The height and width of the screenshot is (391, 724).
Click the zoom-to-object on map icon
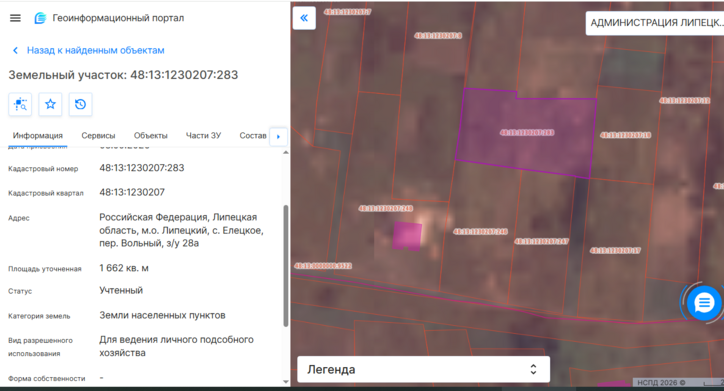coord(20,104)
